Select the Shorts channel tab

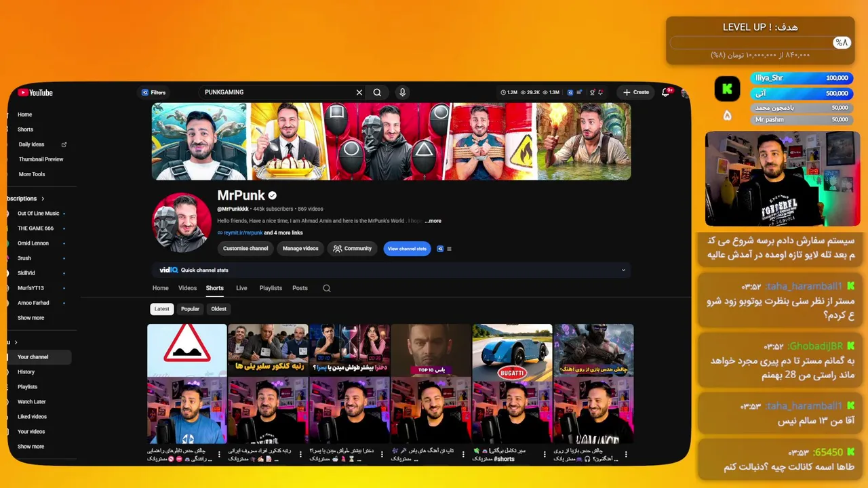coord(215,288)
